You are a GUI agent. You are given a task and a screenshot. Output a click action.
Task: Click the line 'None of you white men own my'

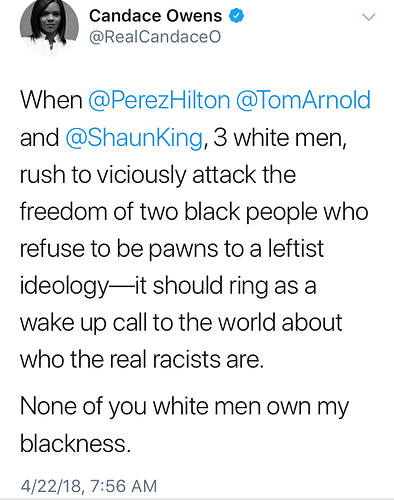point(184,407)
